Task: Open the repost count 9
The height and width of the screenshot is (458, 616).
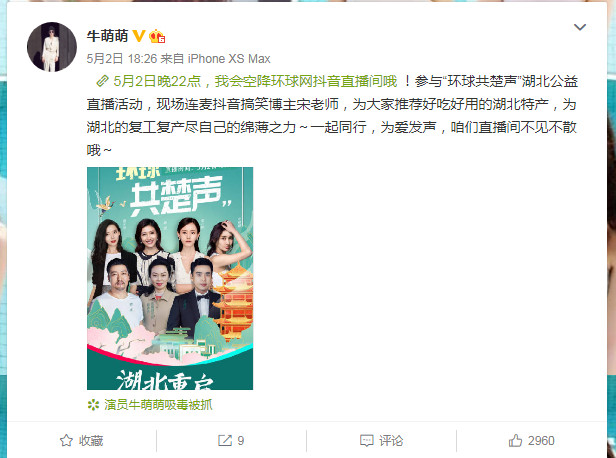Action: (x=241, y=441)
